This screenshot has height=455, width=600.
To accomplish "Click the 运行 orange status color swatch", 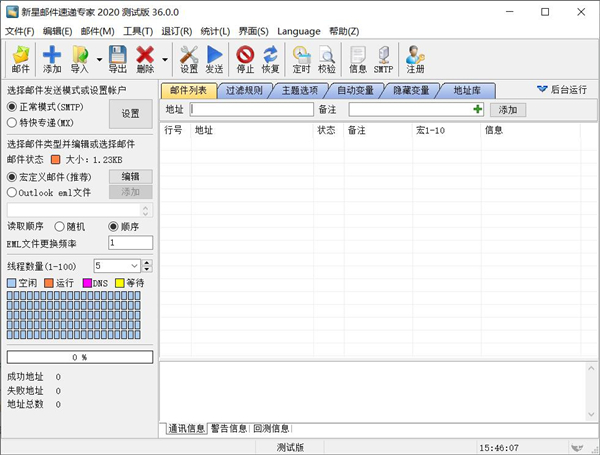I will [48, 284].
